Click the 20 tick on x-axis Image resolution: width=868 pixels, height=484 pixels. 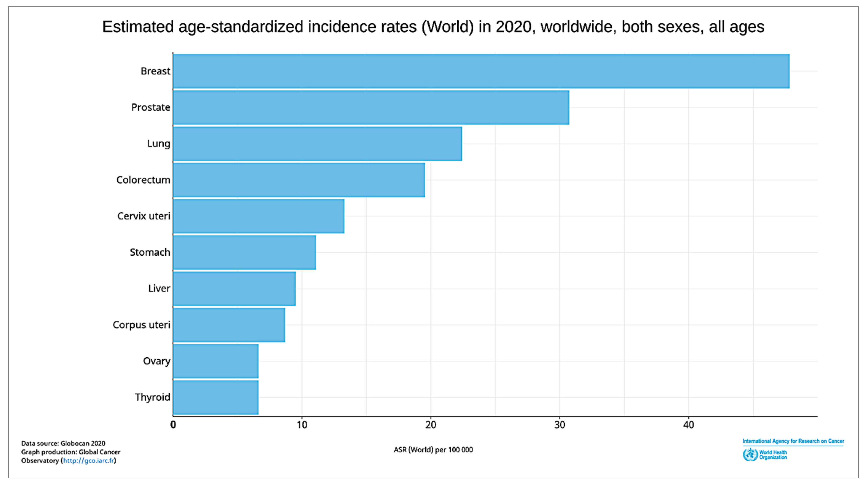(x=431, y=425)
